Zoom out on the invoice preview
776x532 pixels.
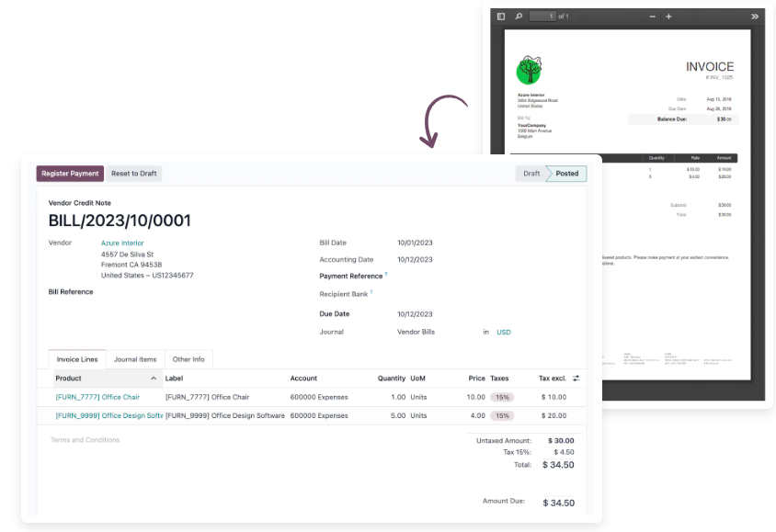click(x=654, y=16)
